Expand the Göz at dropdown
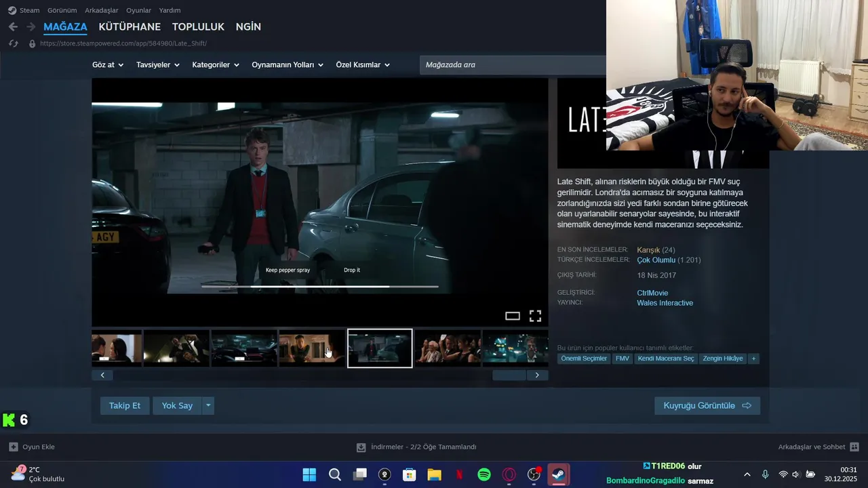 (x=108, y=65)
